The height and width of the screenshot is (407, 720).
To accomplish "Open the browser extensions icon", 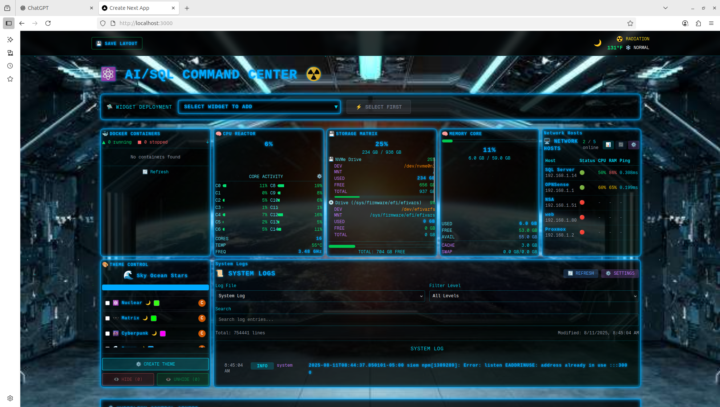I will click(698, 23).
